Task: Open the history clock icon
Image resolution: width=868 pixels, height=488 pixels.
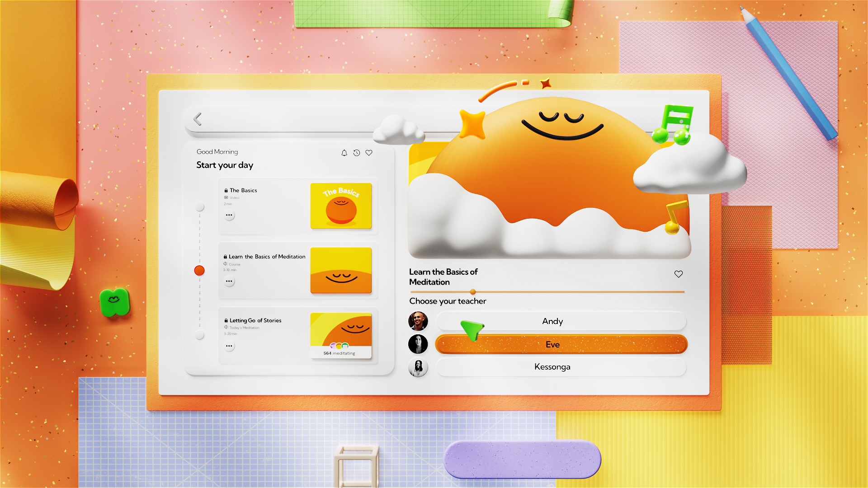Action: pos(357,153)
